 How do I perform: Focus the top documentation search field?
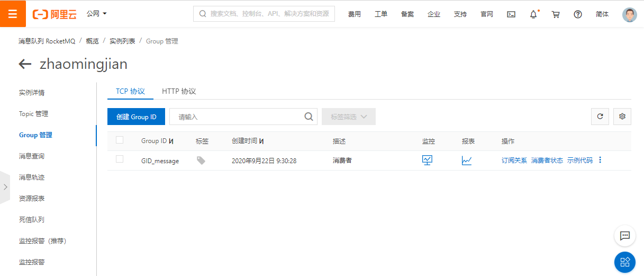(x=264, y=14)
